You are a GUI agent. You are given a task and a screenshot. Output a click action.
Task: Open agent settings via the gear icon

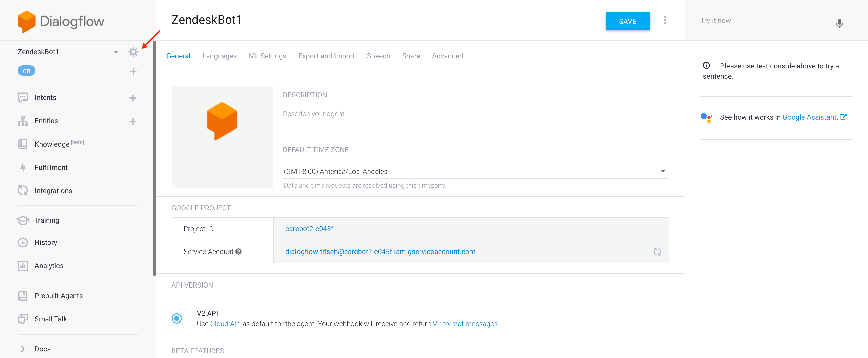(133, 52)
